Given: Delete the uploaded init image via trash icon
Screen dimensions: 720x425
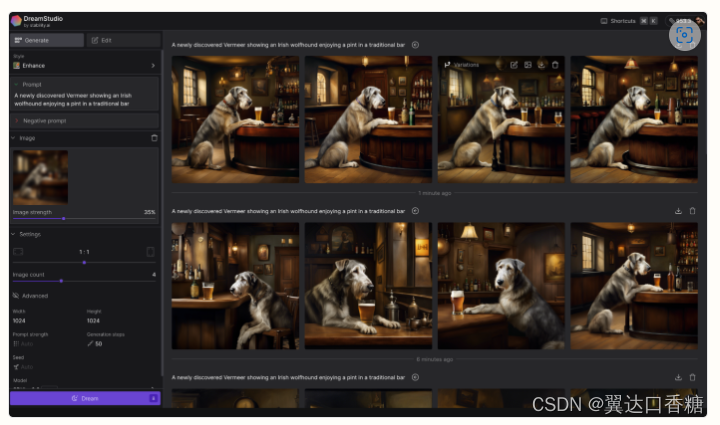Looking at the screenshot, I should [154, 138].
